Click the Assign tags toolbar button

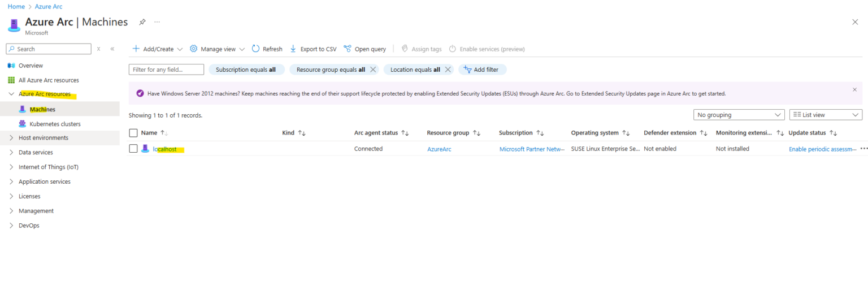click(421, 49)
